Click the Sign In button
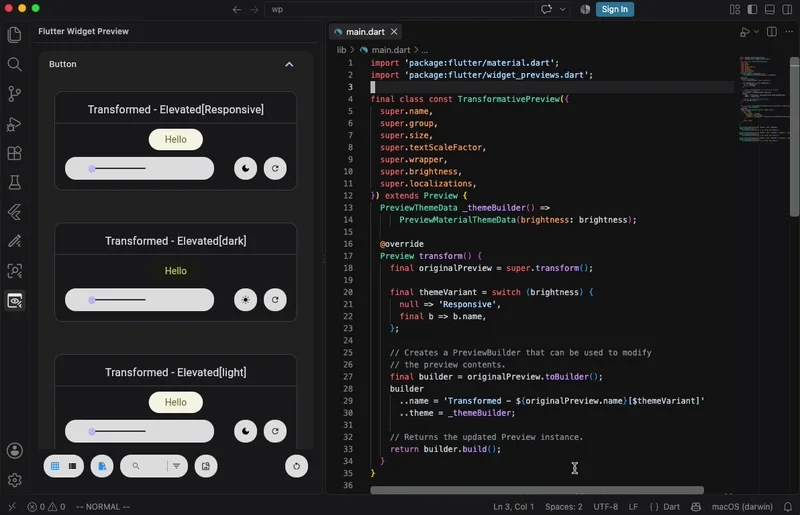Image resolution: width=800 pixels, height=515 pixels. 614,9
